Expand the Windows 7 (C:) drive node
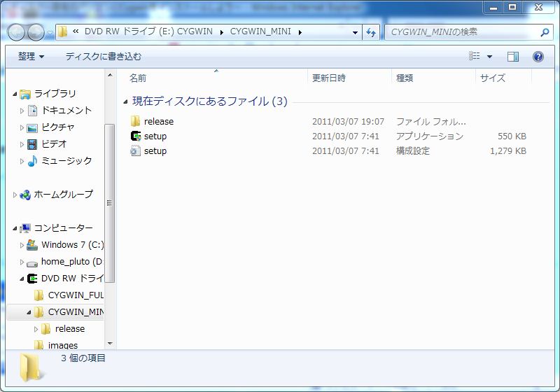Screen dimensions: 560x392 (22, 245)
